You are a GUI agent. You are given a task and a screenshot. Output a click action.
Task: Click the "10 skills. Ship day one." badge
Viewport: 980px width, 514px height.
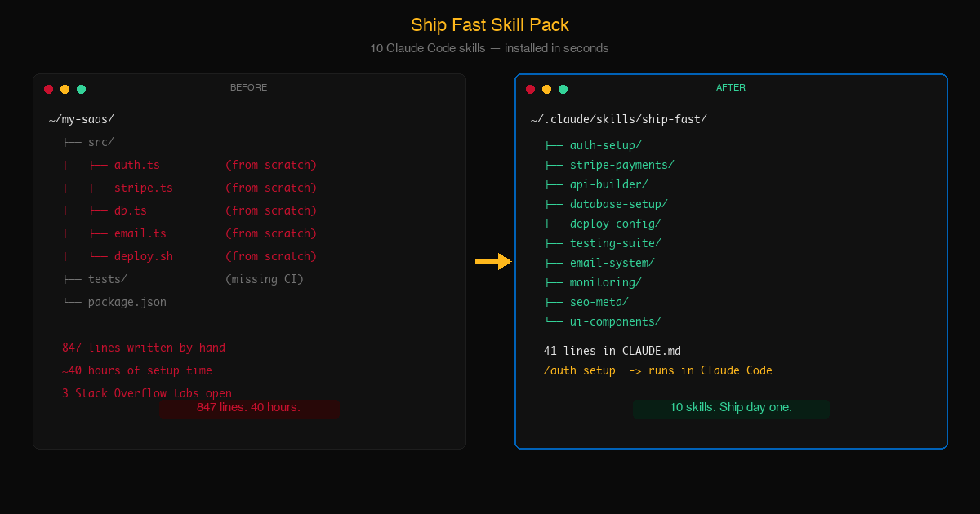[731, 408]
